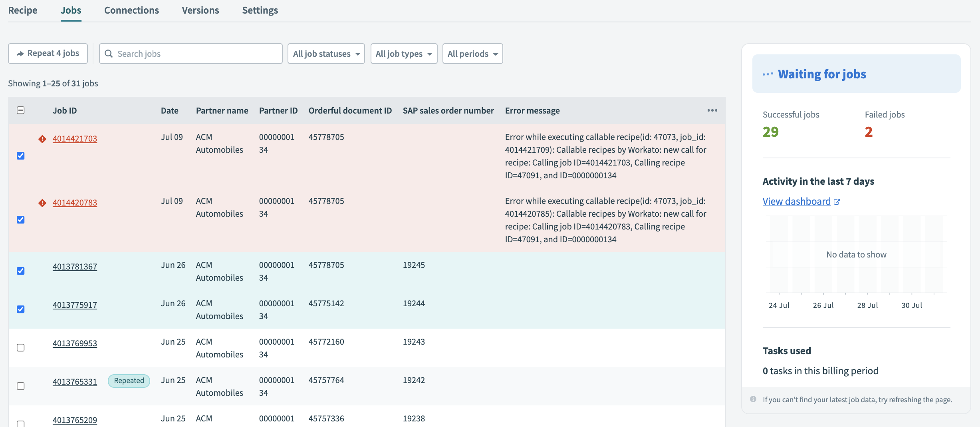This screenshot has height=427, width=980.
Task: Open the All job types filter
Action: point(403,54)
